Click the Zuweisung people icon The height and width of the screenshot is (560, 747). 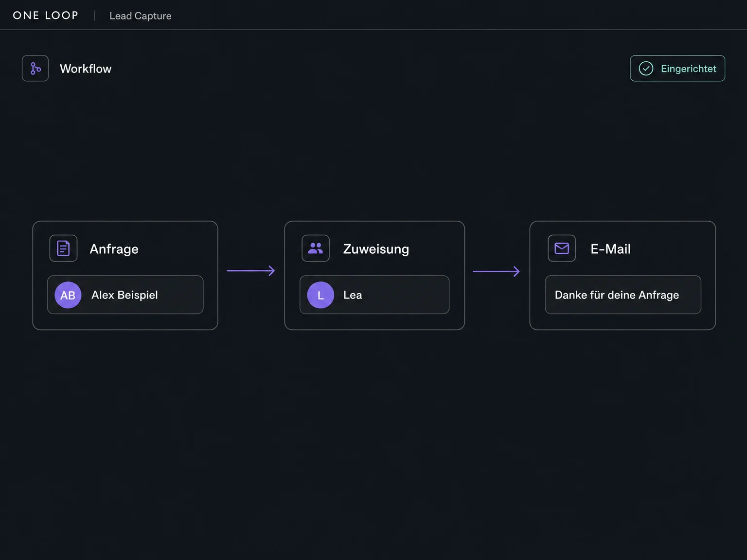pyautogui.click(x=316, y=248)
